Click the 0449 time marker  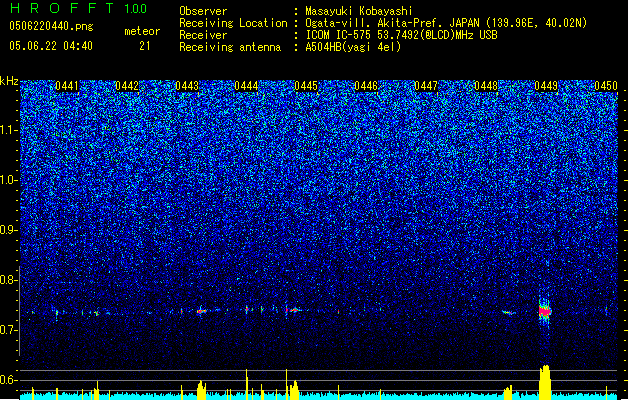pos(546,86)
